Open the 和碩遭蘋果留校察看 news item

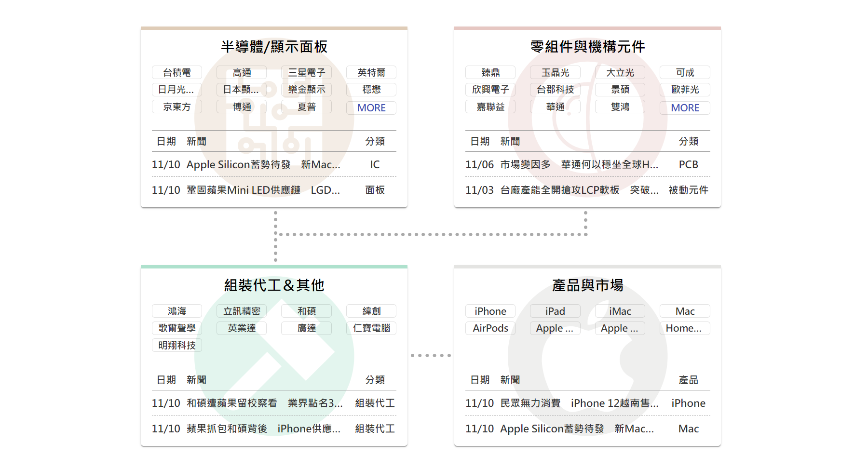(264, 403)
